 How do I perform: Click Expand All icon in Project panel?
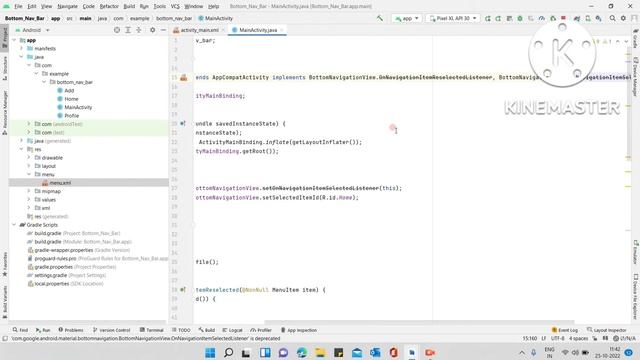pos(128,30)
